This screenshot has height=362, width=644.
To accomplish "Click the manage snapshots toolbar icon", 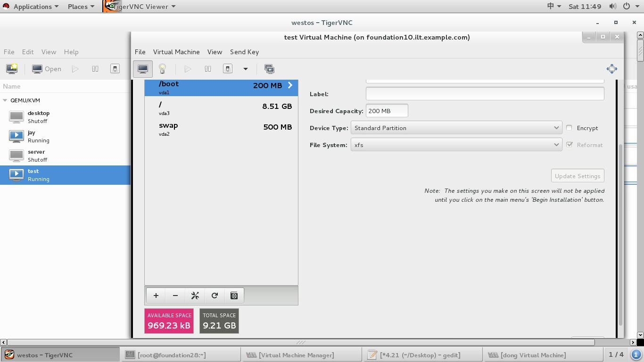I will click(269, 69).
